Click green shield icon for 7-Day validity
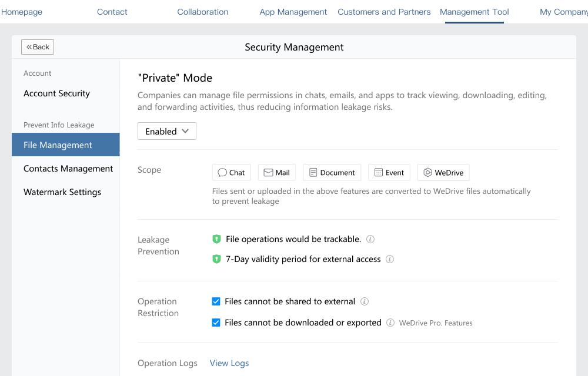Screen dimensions: 588x376 tap(216, 259)
